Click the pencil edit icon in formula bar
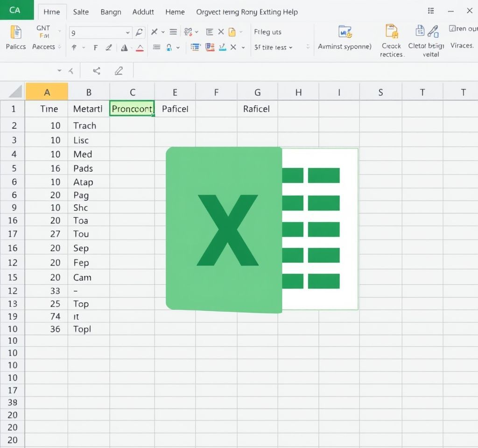 tap(119, 71)
